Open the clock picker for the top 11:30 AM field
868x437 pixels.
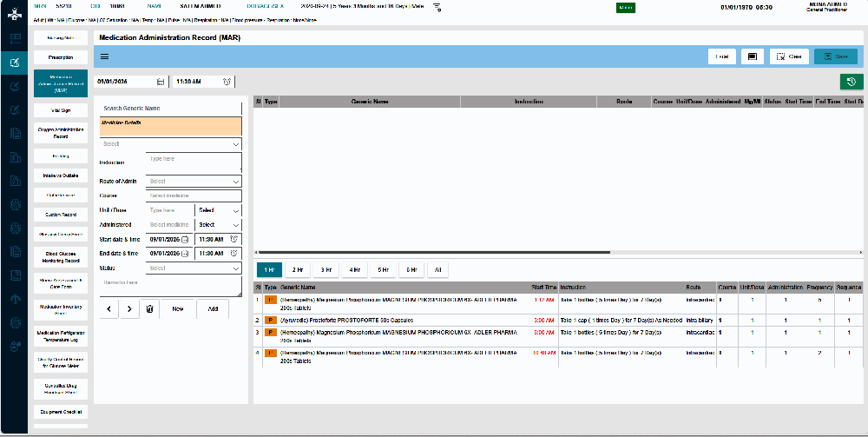point(227,82)
